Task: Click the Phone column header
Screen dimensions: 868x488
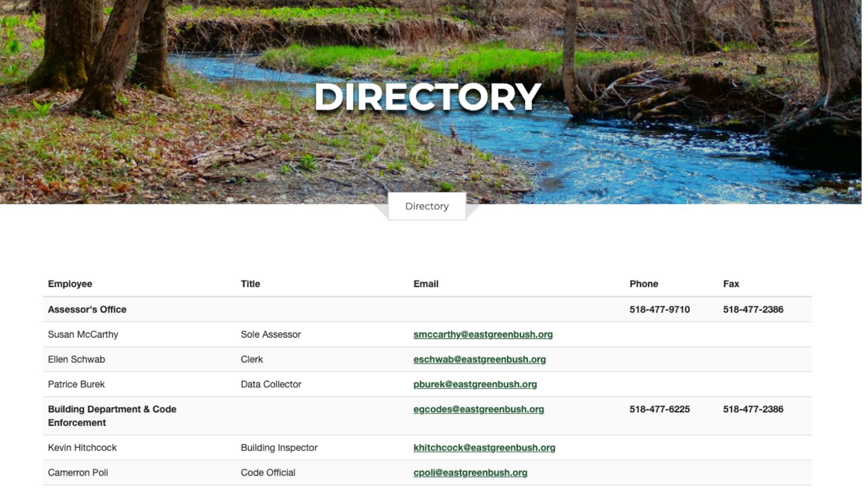Action: coord(643,284)
